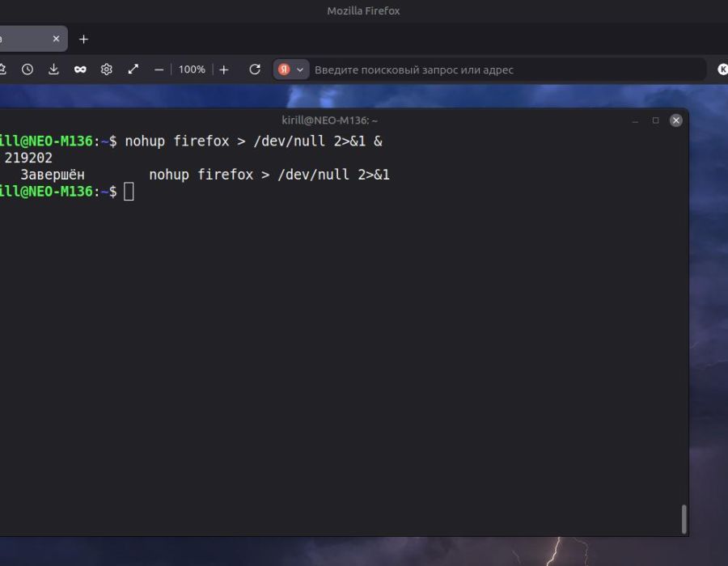Viewport: 728px width, 566px height.
Task: Toggle full screen with the diagonal arrows icon
Action: (x=133, y=70)
